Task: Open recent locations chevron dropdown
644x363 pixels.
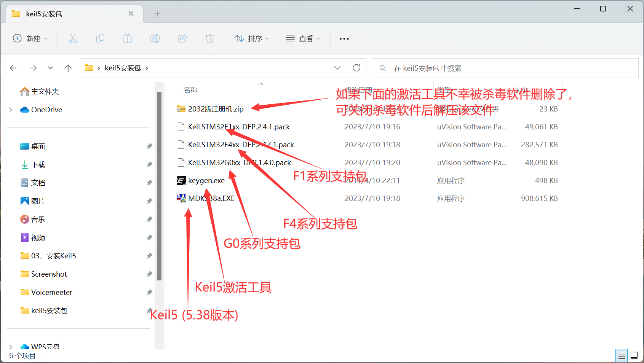Action: 50,68
